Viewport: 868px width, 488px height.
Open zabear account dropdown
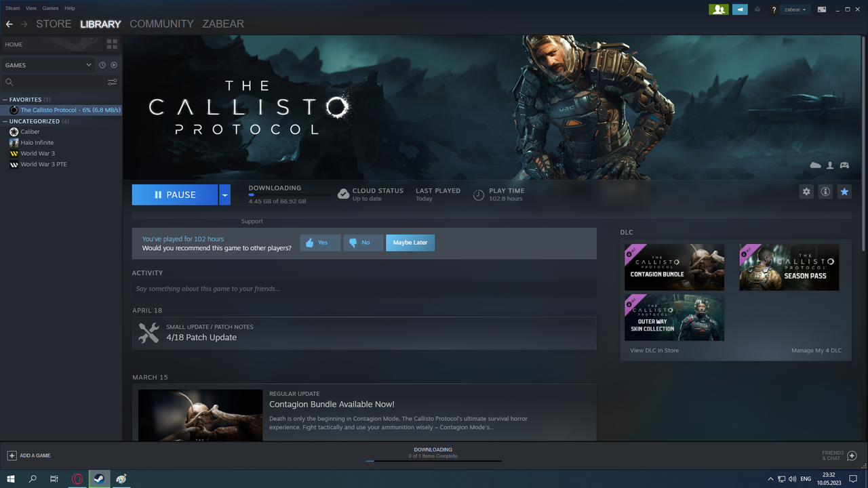[x=795, y=9]
